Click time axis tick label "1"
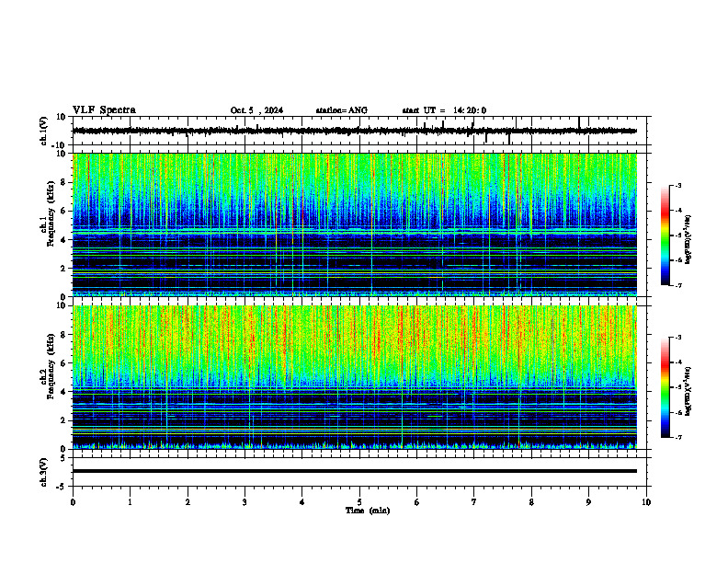728x563 pixels. 130,502
